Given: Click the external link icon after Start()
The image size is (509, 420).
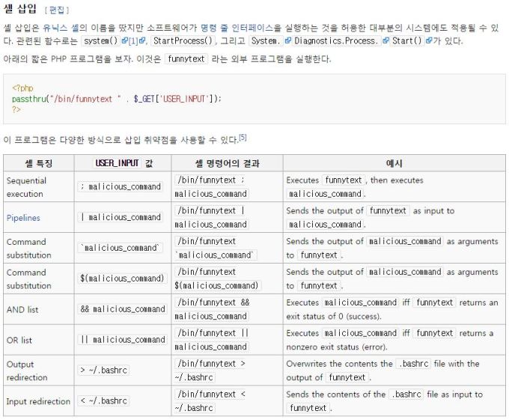Looking at the screenshot, I should click(430, 41).
